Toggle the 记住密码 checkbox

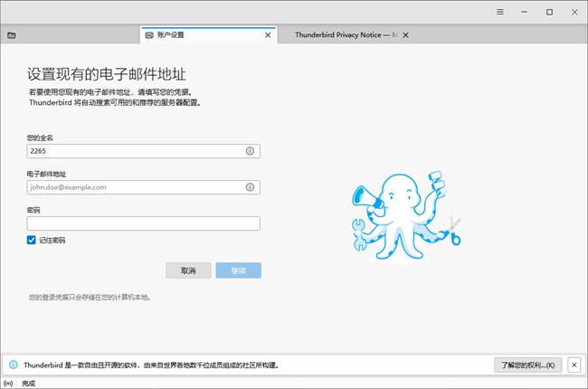[32, 241]
